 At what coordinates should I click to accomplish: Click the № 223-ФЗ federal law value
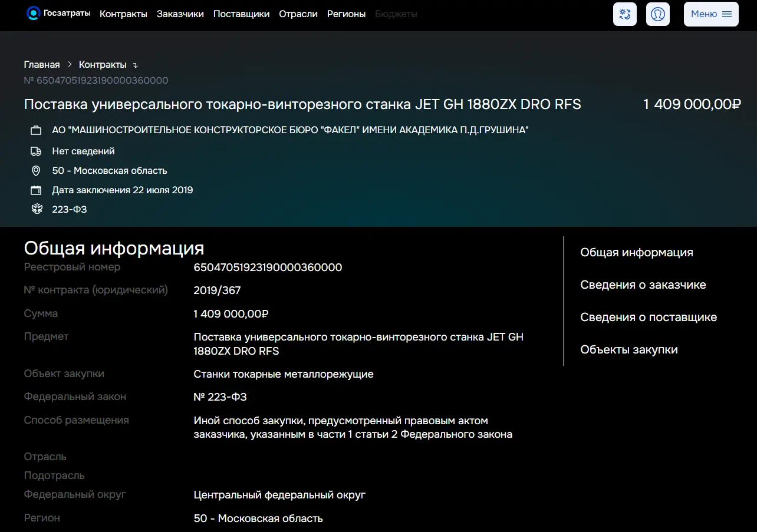point(220,397)
